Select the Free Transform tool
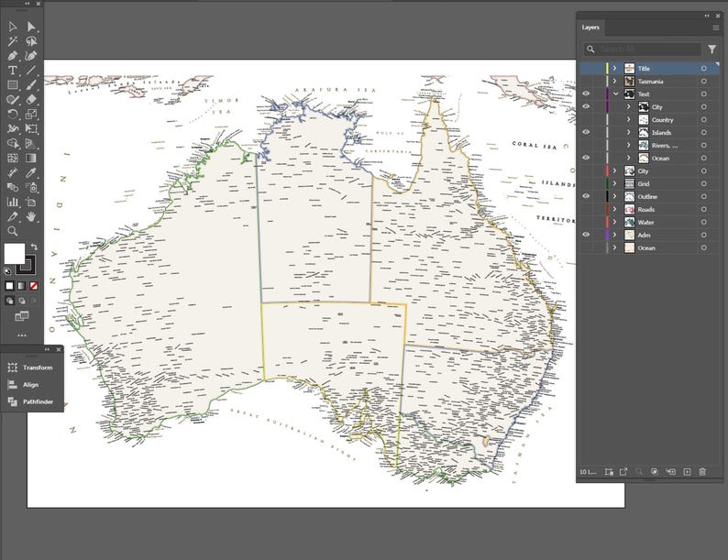This screenshot has width=728, height=560. click(30, 128)
